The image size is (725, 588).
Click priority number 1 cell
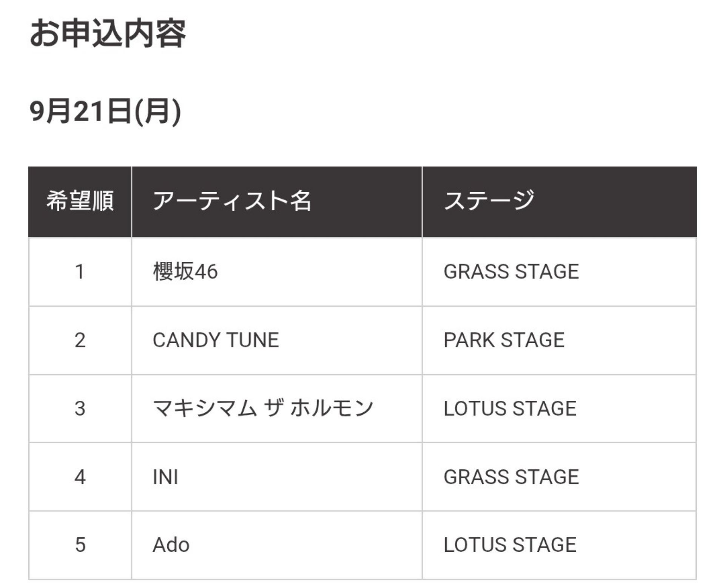click(80, 272)
